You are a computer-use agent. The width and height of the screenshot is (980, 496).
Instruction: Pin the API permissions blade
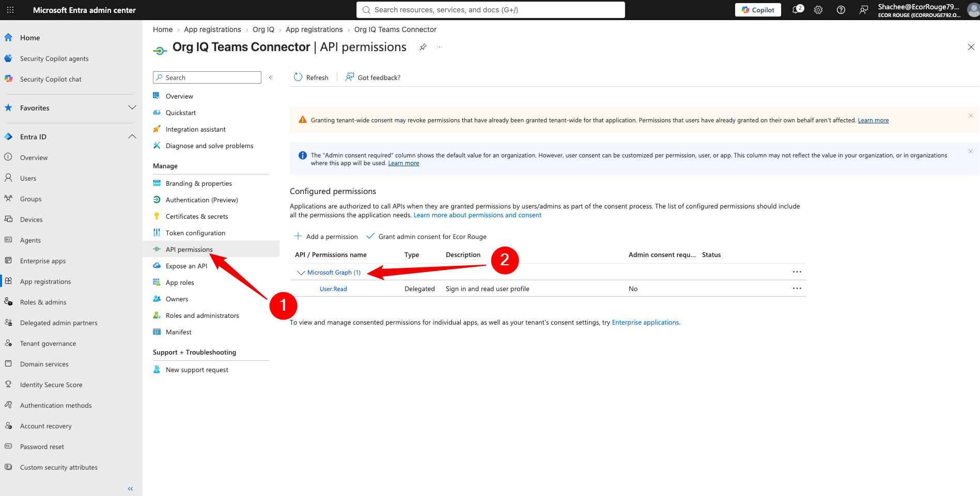423,47
